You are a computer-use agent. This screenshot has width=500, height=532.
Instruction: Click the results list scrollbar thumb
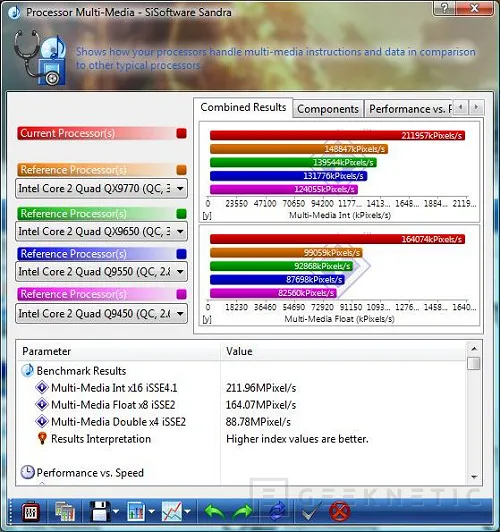pos(474,363)
